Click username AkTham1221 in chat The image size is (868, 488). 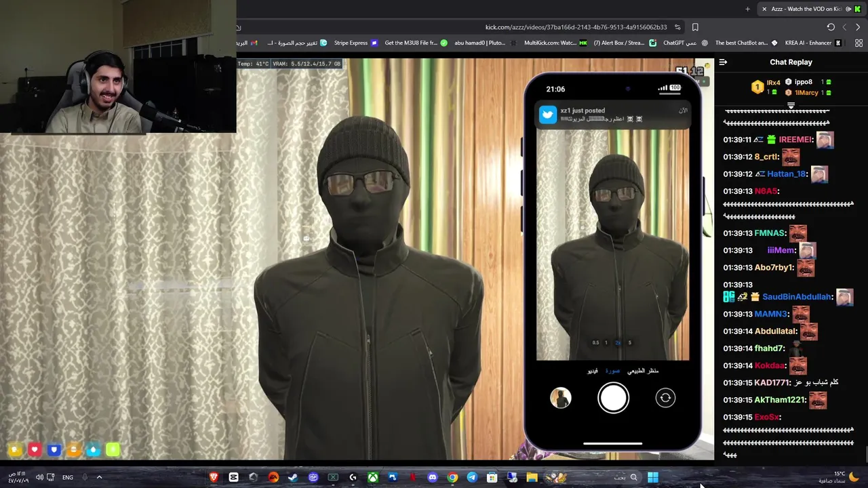click(x=780, y=400)
